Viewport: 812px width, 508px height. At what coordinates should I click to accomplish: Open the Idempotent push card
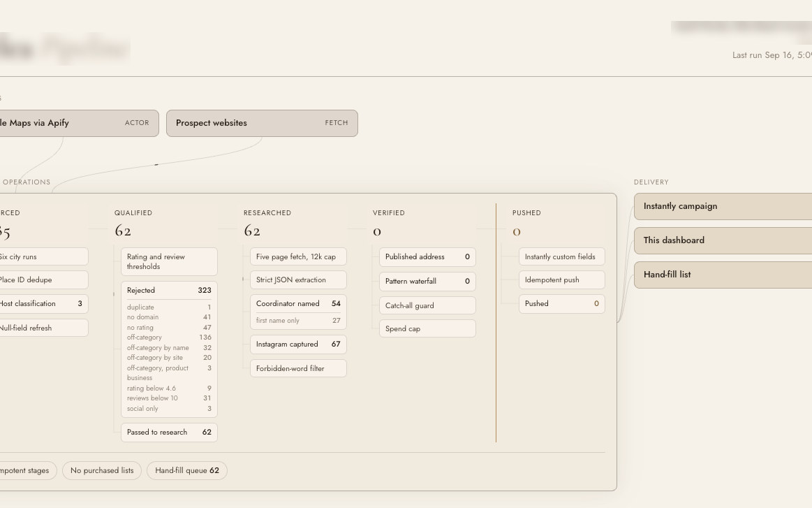coord(562,280)
